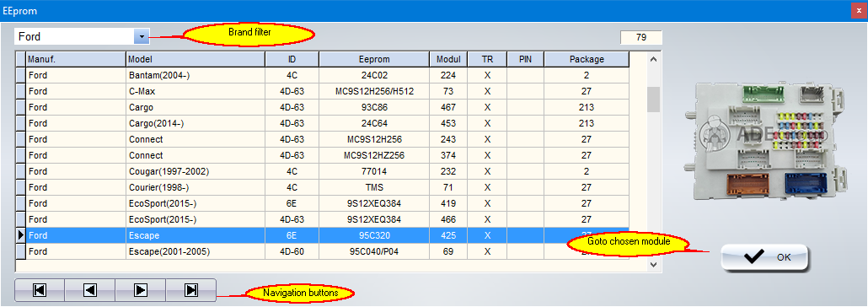
Task: Click Eeprom cell 95C040/P04
Action: pos(374,252)
